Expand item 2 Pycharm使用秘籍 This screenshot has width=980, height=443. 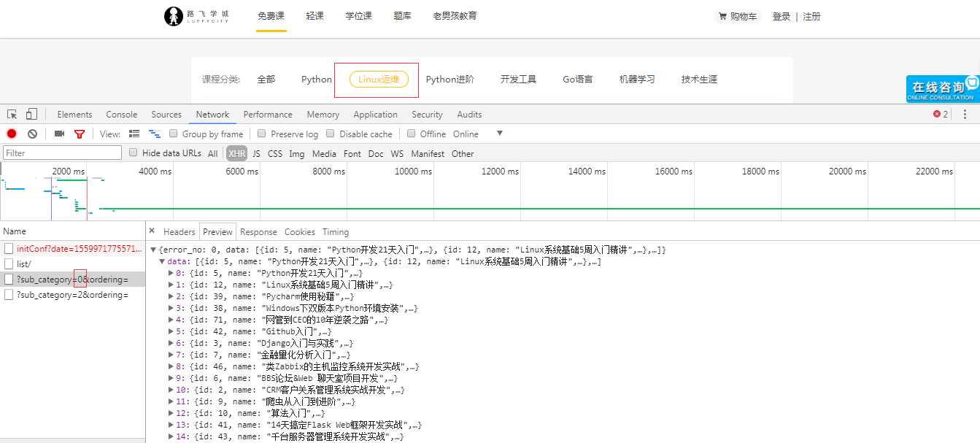click(171, 296)
